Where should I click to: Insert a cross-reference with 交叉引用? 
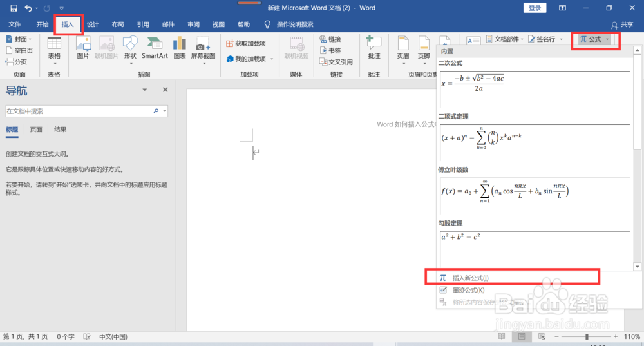[x=336, y=62]
